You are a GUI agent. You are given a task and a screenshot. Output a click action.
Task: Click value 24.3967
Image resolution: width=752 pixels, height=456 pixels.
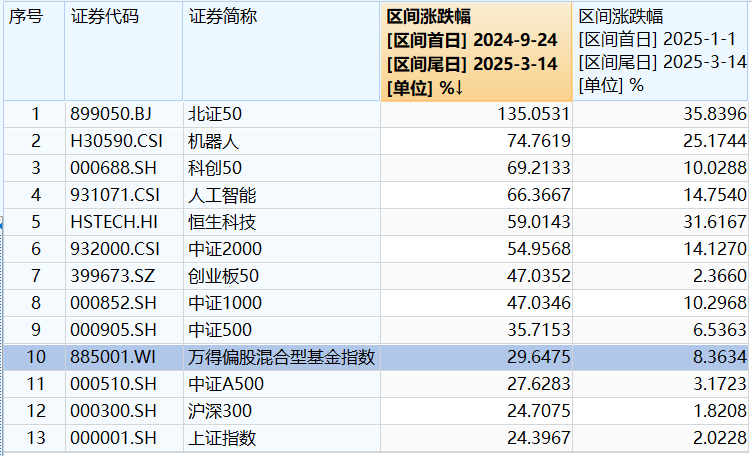(539, 438)
